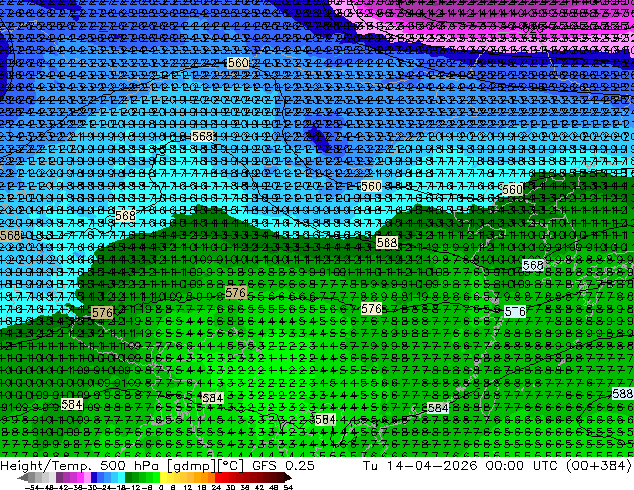Click the '54' legend value at the scale end

288,487
